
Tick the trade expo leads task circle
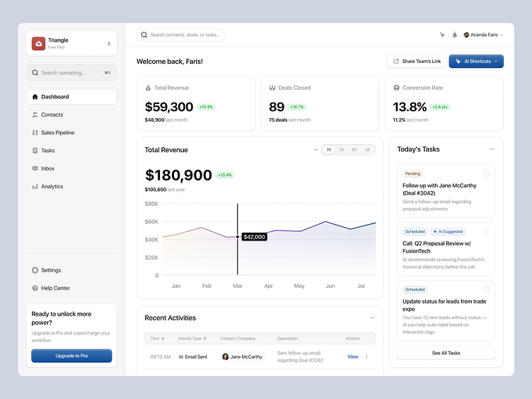(x=486, y=289)
